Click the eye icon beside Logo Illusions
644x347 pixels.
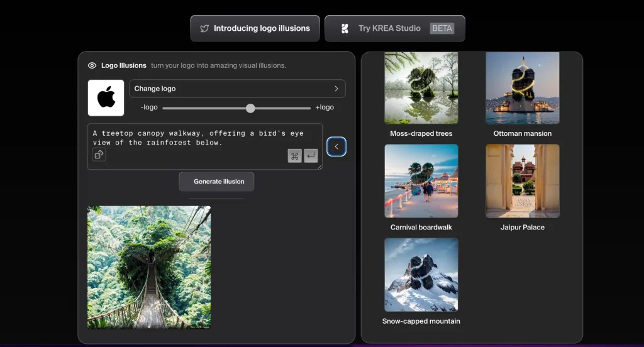point(92,65)
